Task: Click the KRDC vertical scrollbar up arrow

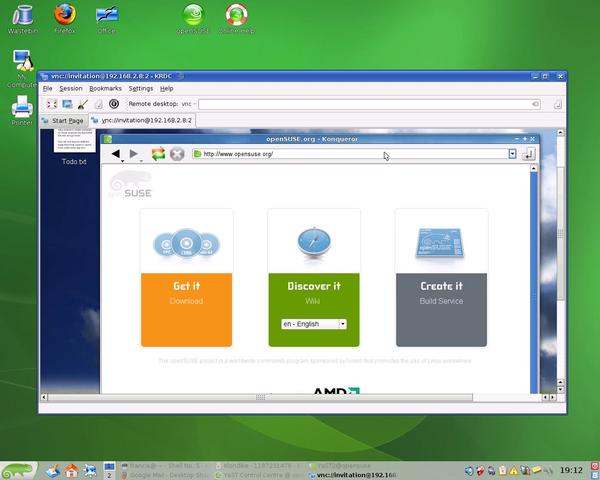Action: (x=561, y=132)
